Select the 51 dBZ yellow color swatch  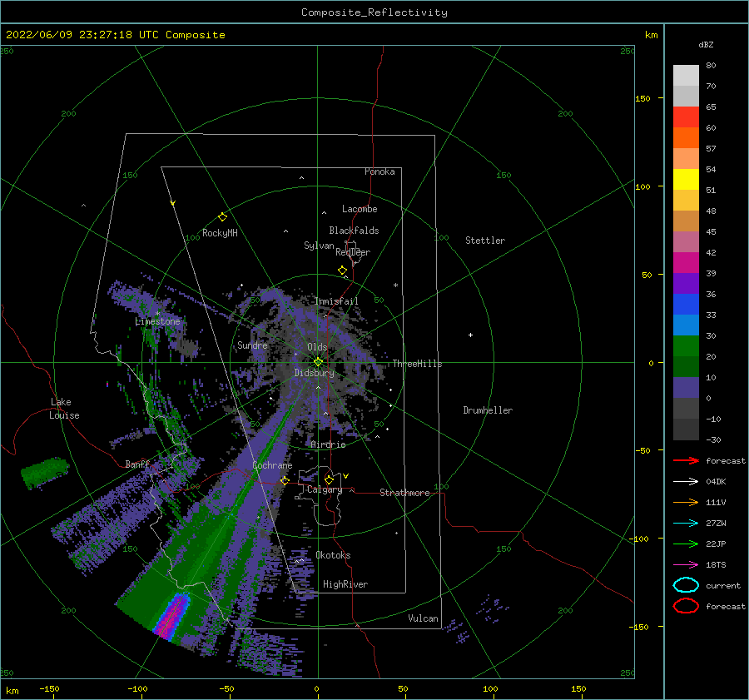686,180
